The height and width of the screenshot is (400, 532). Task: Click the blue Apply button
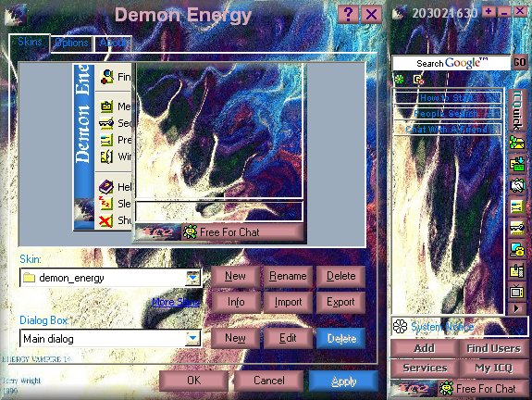343,381
